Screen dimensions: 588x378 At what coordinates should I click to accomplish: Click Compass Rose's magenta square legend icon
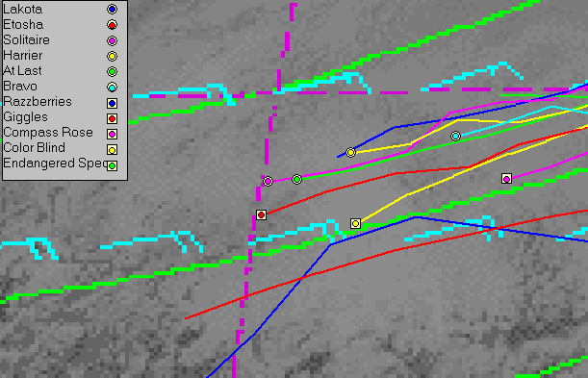point(112,134)
